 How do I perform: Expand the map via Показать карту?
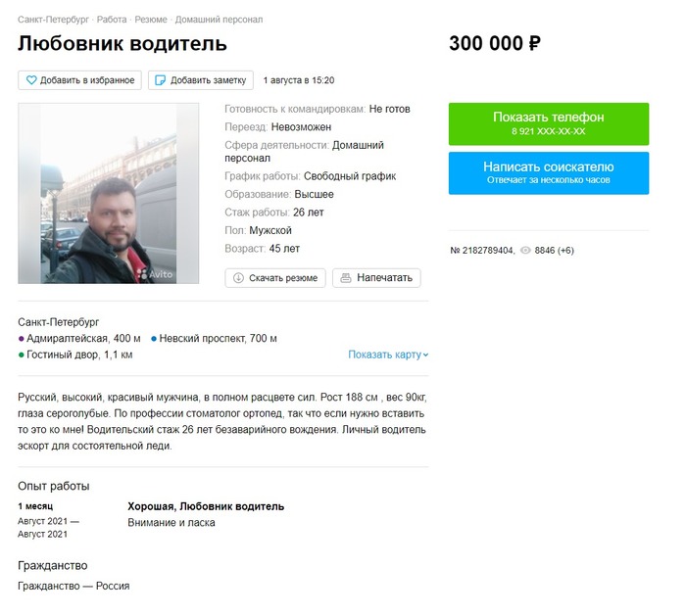point(388,355)
